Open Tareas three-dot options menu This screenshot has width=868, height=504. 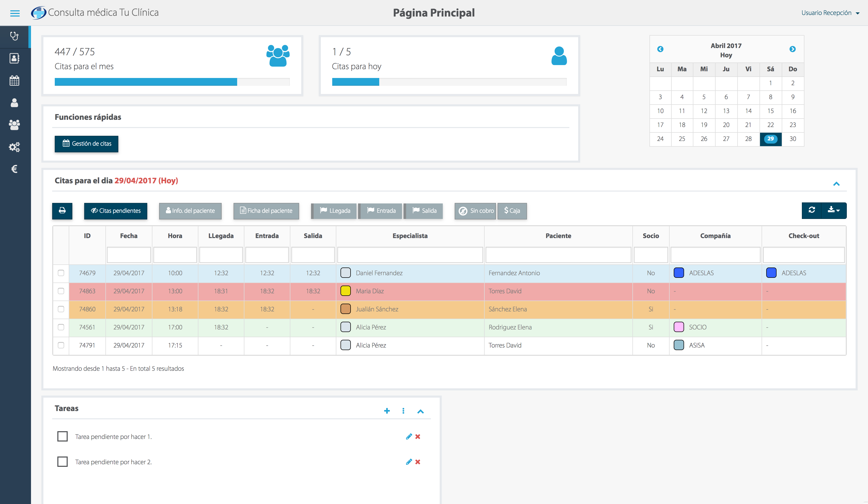tap(403, 411)
